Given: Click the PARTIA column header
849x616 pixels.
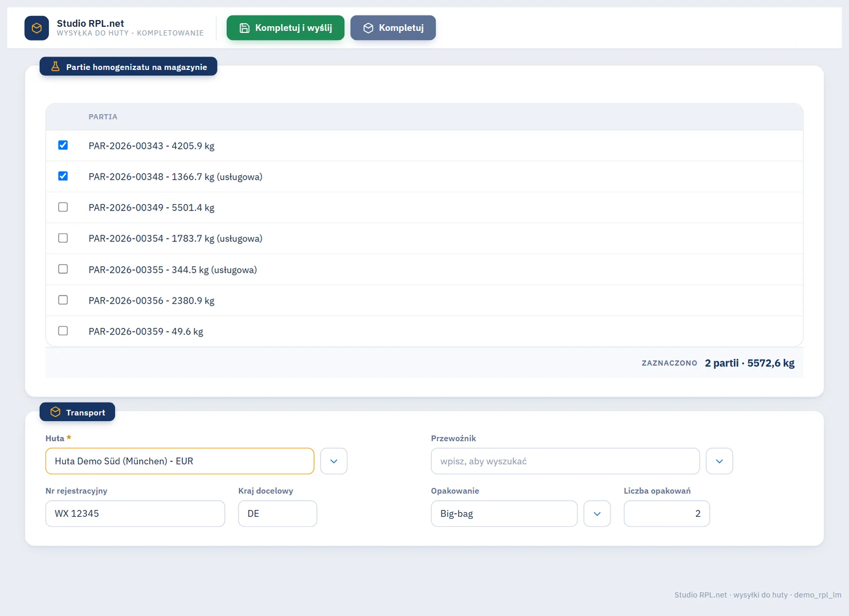Looking at the screenshot, I should tap(103, 117).
